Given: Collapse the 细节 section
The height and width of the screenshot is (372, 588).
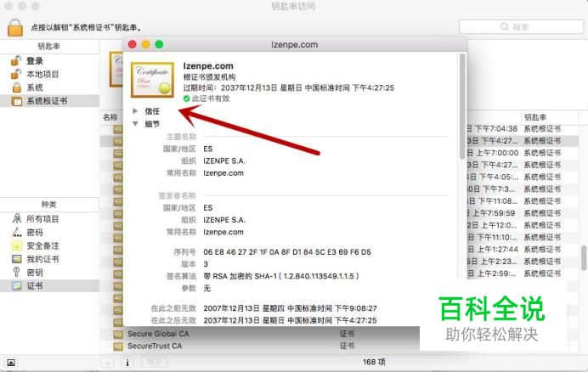Looking at the screenshot, I should (x=135, y=124).
